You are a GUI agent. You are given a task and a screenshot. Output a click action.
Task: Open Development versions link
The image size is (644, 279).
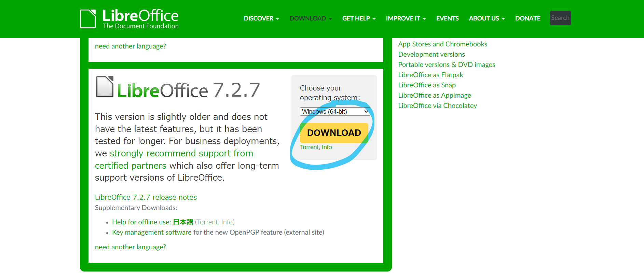(431, 54)
